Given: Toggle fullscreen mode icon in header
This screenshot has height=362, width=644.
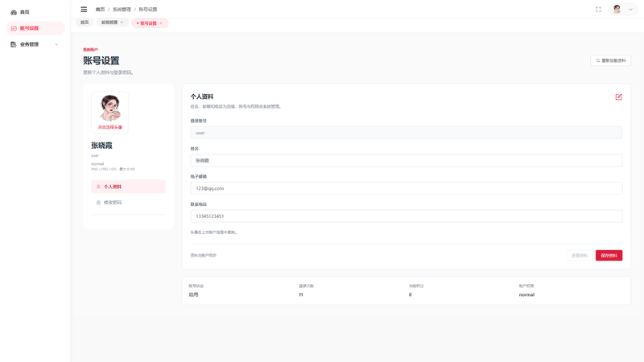Looking at the screenshot, I should [x=598, y=10].
